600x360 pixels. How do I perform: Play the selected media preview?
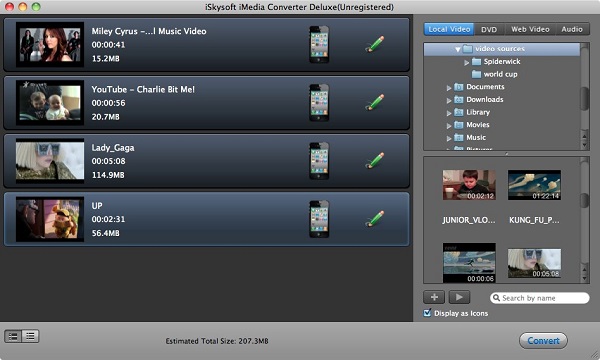(x=459, y=297)
